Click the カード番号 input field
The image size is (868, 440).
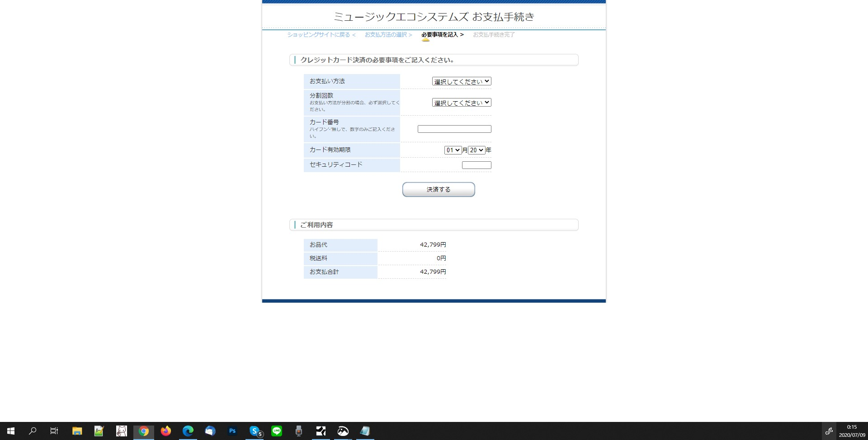click(454, 129)
